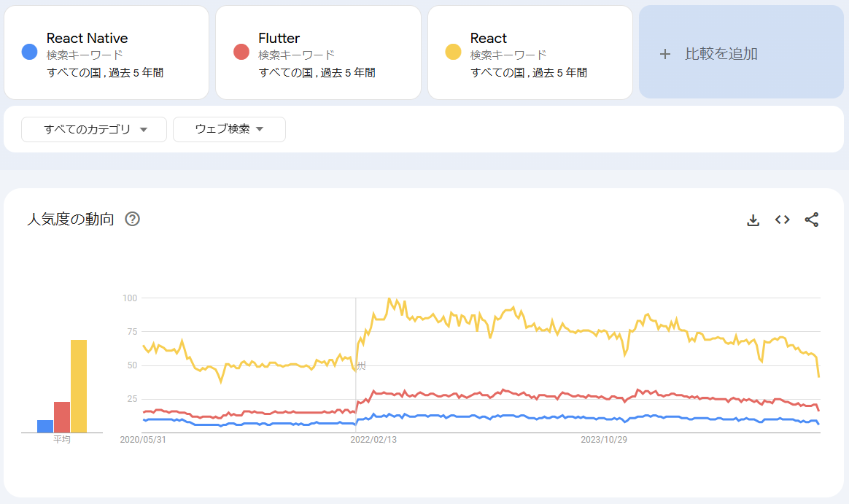Edit the React Native search term

[106, 53]
